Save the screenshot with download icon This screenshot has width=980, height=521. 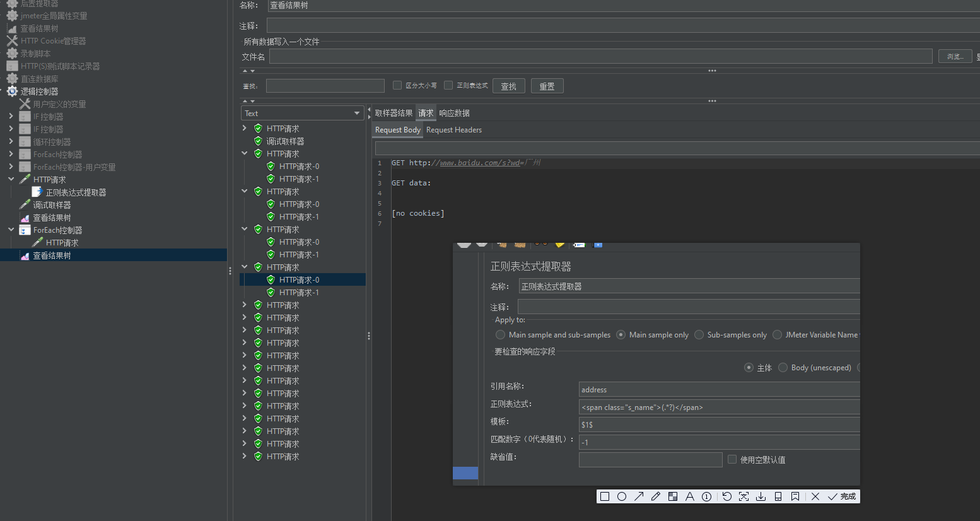[761, 496]
